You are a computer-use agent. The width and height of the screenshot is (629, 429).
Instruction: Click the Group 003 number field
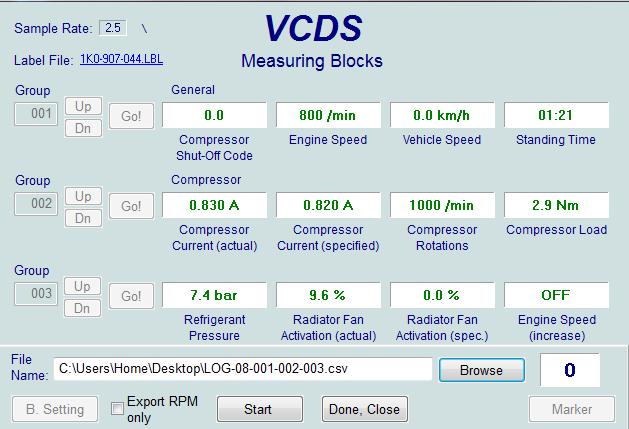tap(36, 294)
